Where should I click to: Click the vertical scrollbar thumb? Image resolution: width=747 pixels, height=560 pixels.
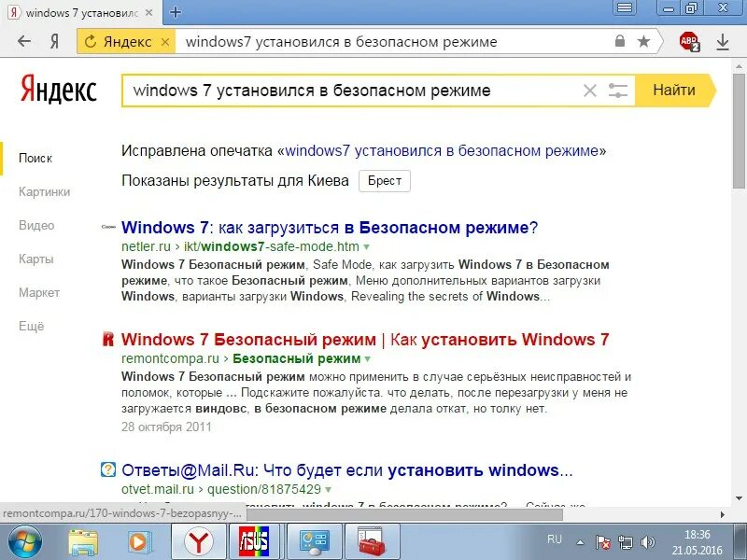point(739,131)
